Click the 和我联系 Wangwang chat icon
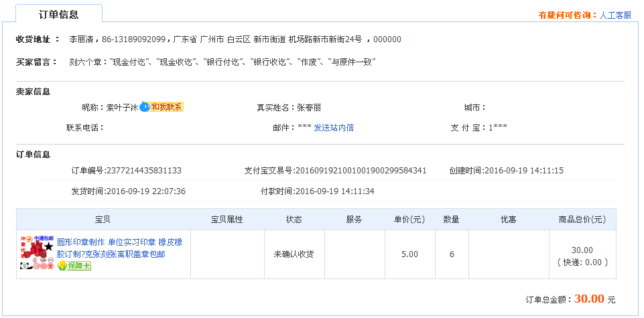 tap(161, 107)
